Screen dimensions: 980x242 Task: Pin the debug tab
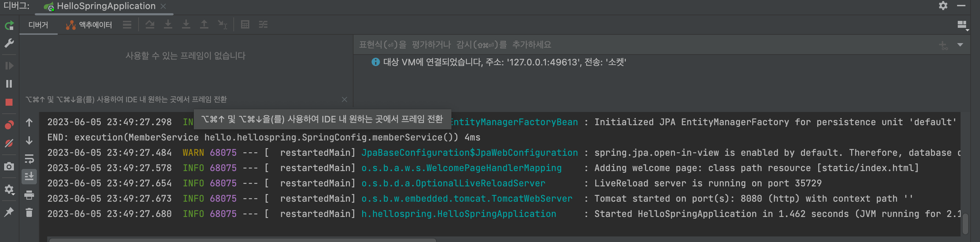[9, 212]
